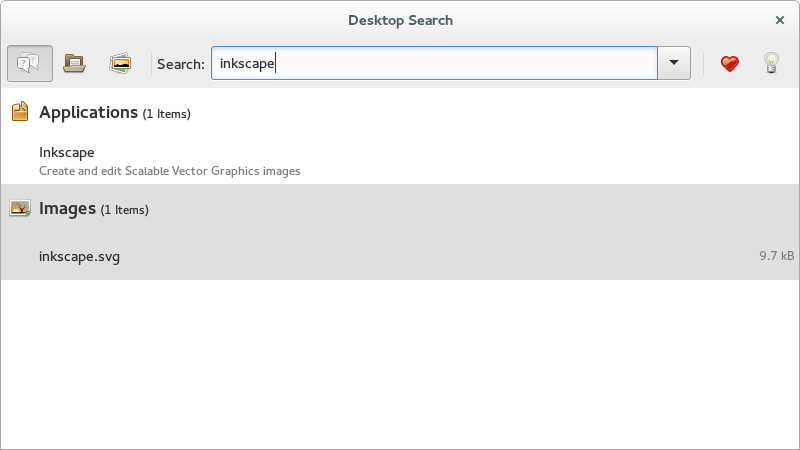Click the red heart icon
The image size is (800, 450).
730,63
